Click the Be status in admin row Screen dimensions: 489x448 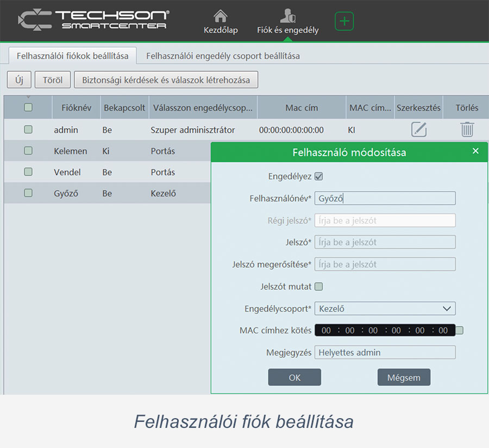(x=107, y=130)
